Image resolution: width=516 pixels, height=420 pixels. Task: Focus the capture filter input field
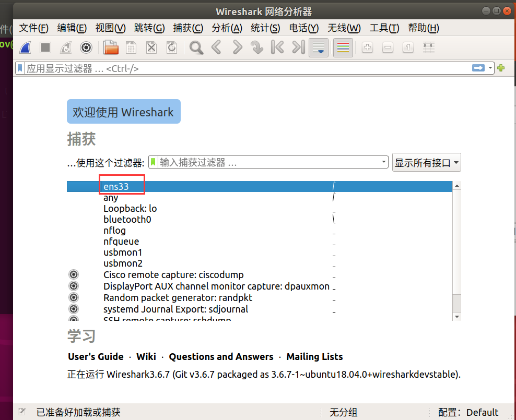coord(268,162)
